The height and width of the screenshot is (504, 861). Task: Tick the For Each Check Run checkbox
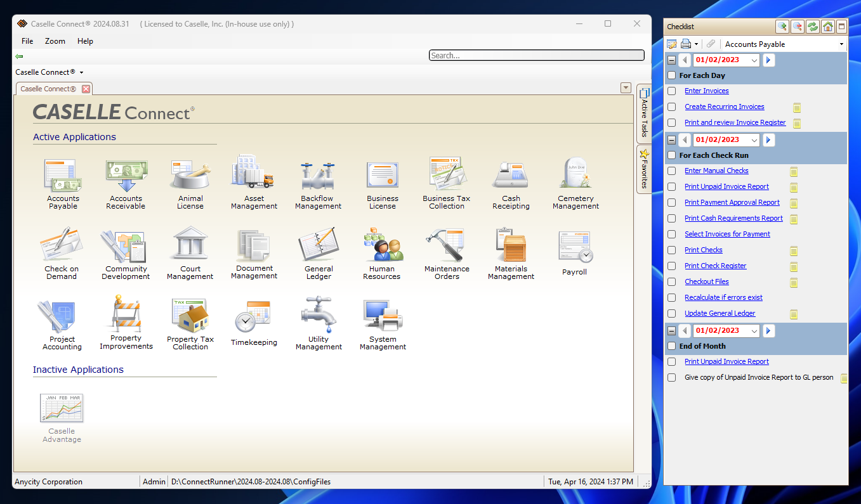click(671, 155)
